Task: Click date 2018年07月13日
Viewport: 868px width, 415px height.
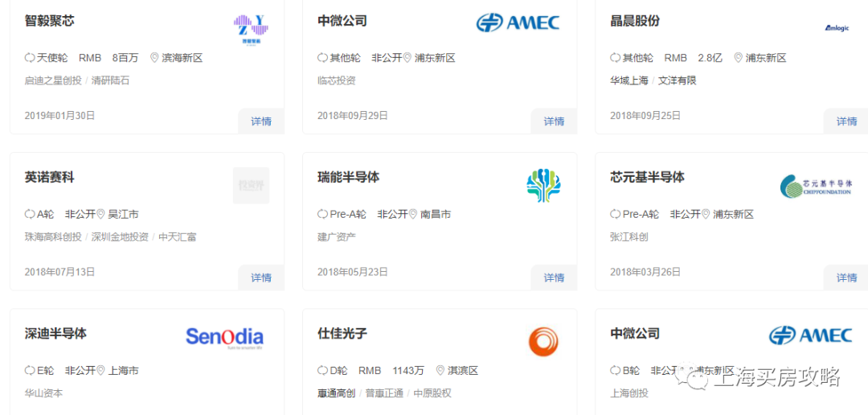Action: point(59,272)
